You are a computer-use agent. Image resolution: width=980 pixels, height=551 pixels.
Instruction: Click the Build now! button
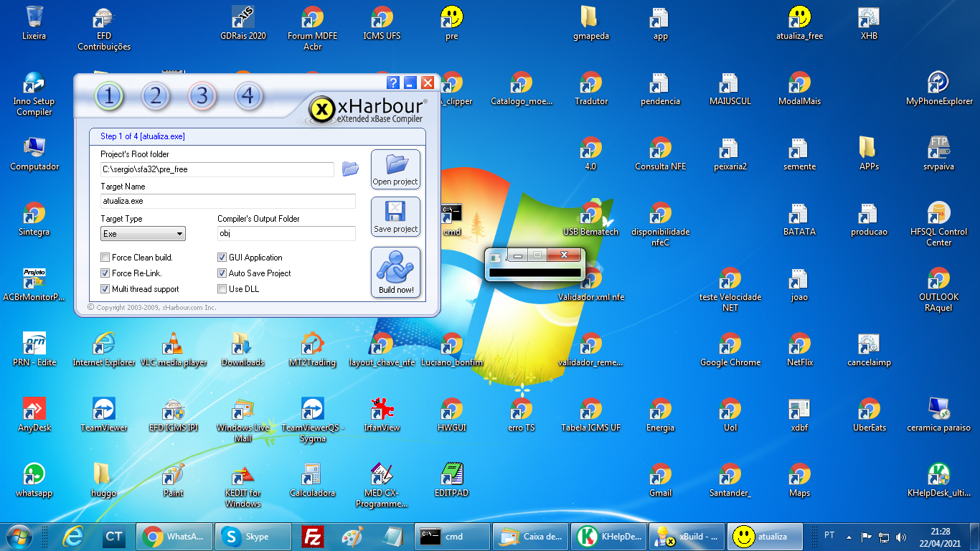point(395,273)
